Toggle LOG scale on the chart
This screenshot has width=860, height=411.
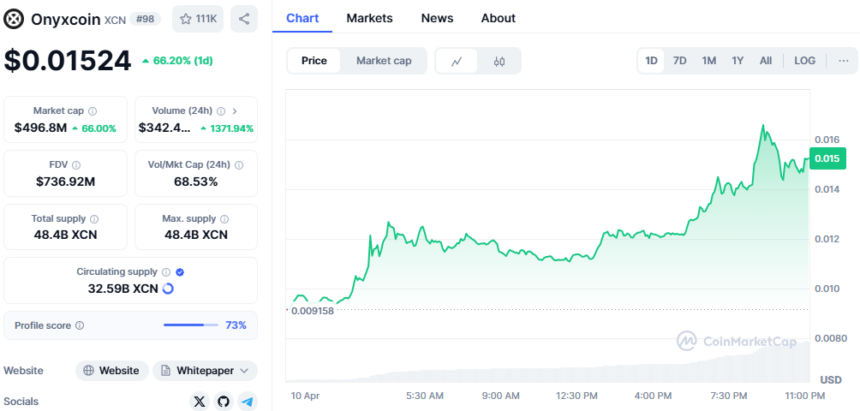804,61
